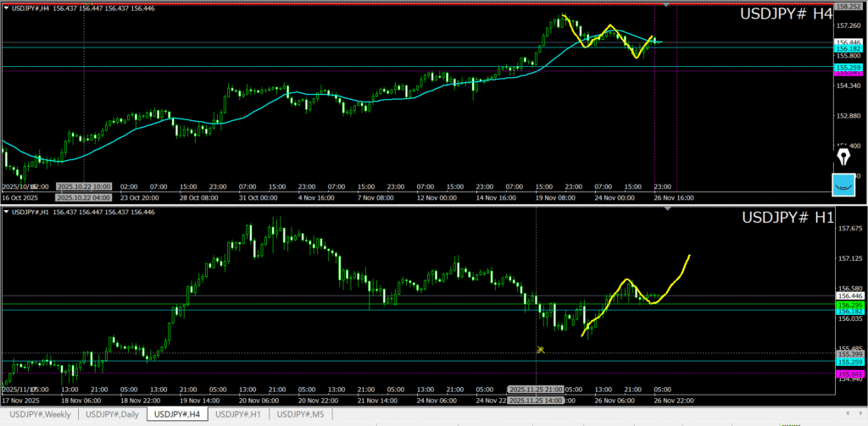Select the yellow X marker on H1 chart
868x426 pixels.
pyautogui.click(x=540, y=349)
